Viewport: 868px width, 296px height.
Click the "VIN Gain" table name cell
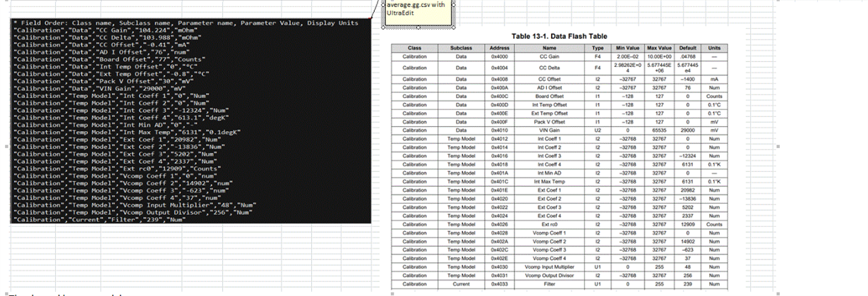pyautogui.click(x=548, y=130)
